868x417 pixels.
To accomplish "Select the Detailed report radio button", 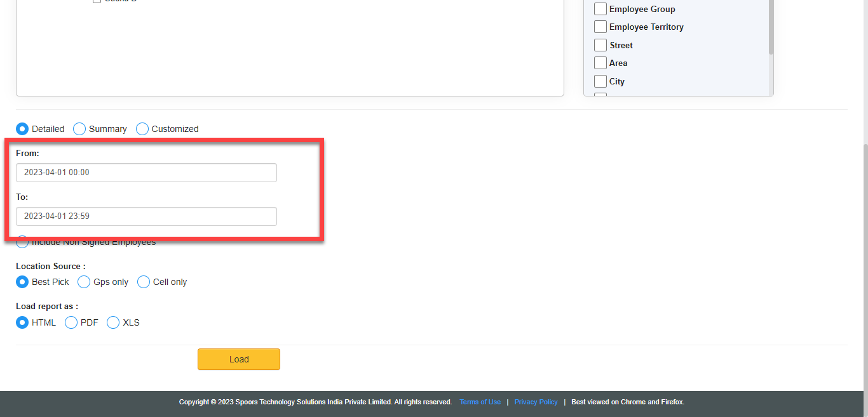I will (22, 129).
